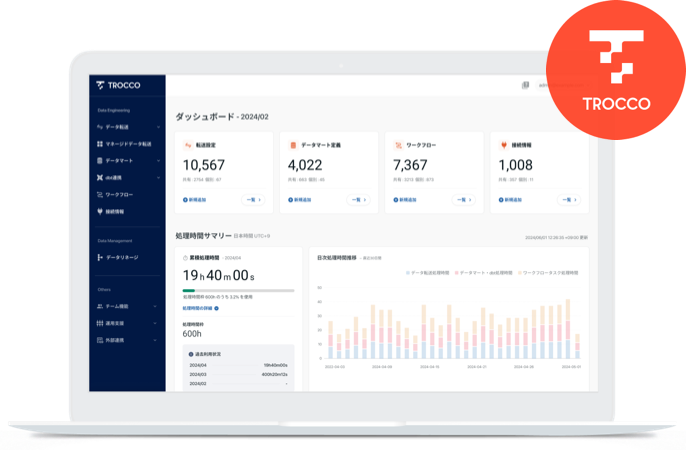This screenshot has height=450, width=686.
Task: Click 一覧 button in the 接続情報 card
Action: click(565, 199)
